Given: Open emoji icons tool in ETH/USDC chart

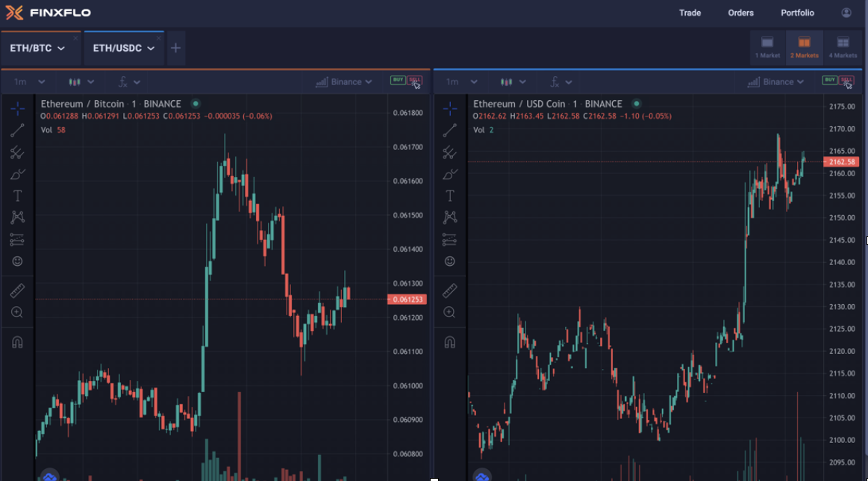Looking at the screenshot, I should (450, 261).
